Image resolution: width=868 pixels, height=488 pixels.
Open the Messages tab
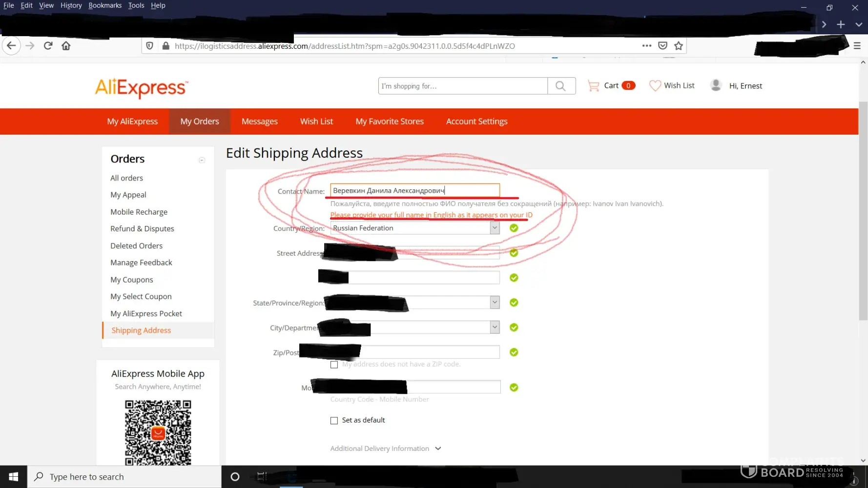tap(260, 122)
